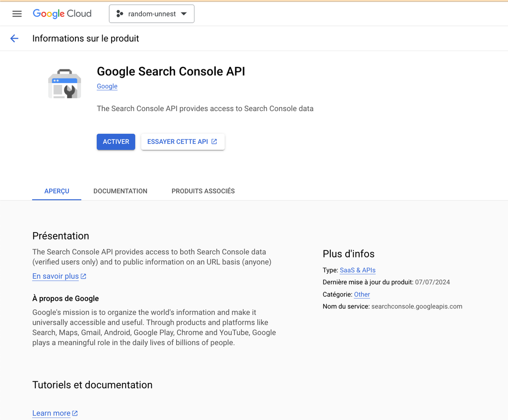Open the random-unnest project selector dropdown
The width and height of the screenshot is (508, 420).
click(152, 13)
